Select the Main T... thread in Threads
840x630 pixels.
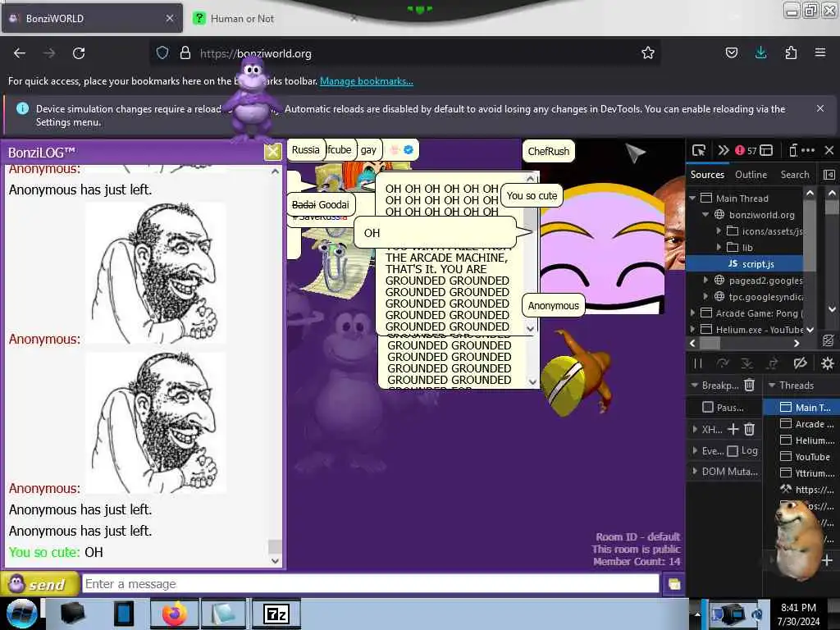(x=801, y=408)
